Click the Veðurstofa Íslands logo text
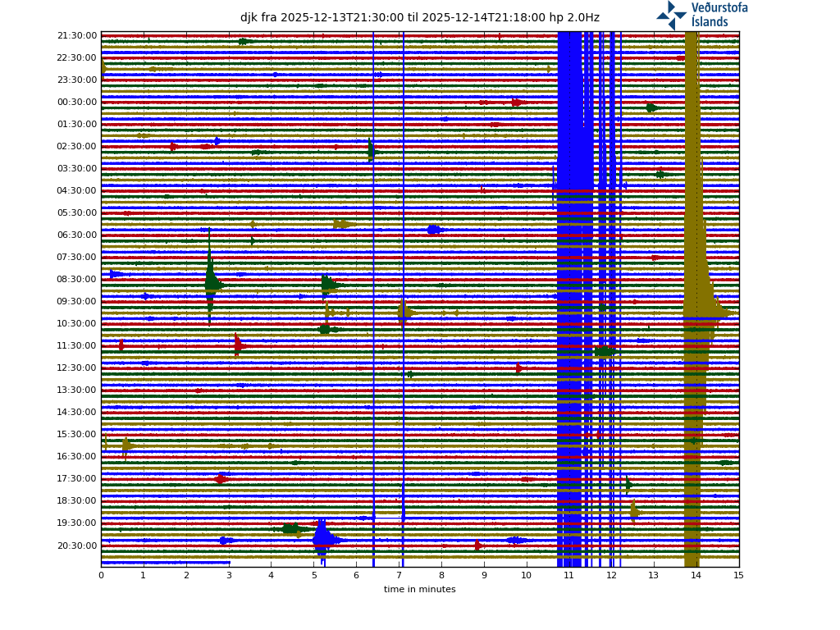The image size is (840, 630). (719, 15)
